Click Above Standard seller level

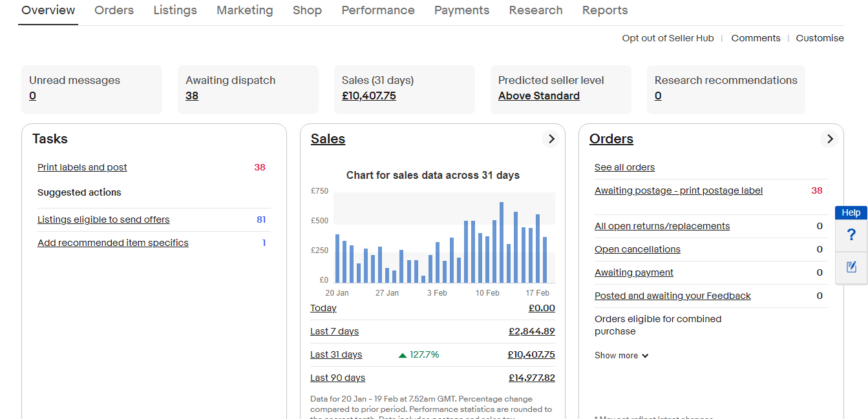[x=538, y=96]
